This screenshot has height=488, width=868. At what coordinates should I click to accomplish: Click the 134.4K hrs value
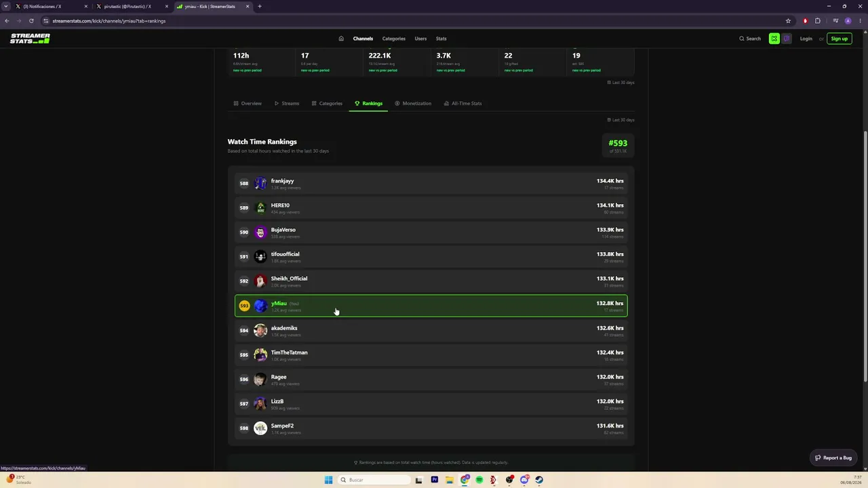[610, 181]
